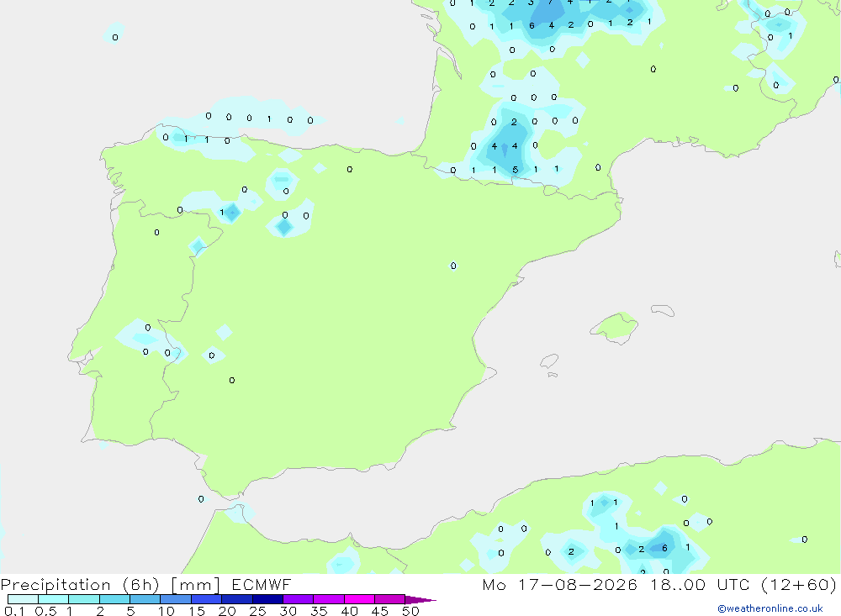Click the "UTC" label
841x616 pixels.
[733, 584]
